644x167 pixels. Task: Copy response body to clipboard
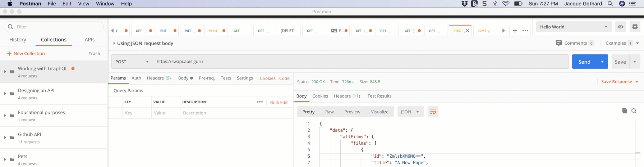click(624, 111)
